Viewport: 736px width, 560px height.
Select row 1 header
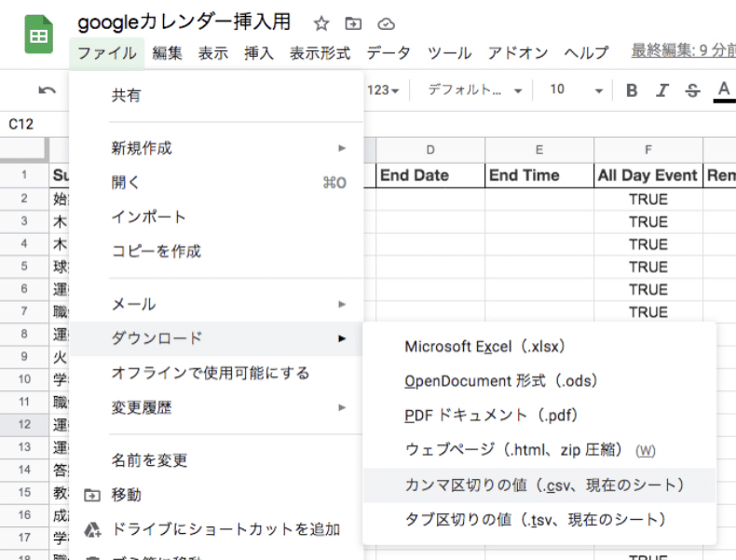coord(24,175)
